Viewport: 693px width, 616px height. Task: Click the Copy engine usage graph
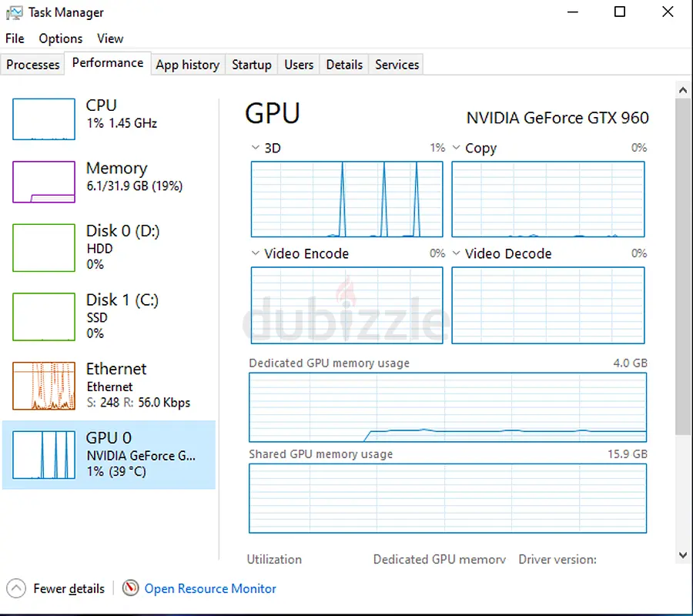[548, 199]
